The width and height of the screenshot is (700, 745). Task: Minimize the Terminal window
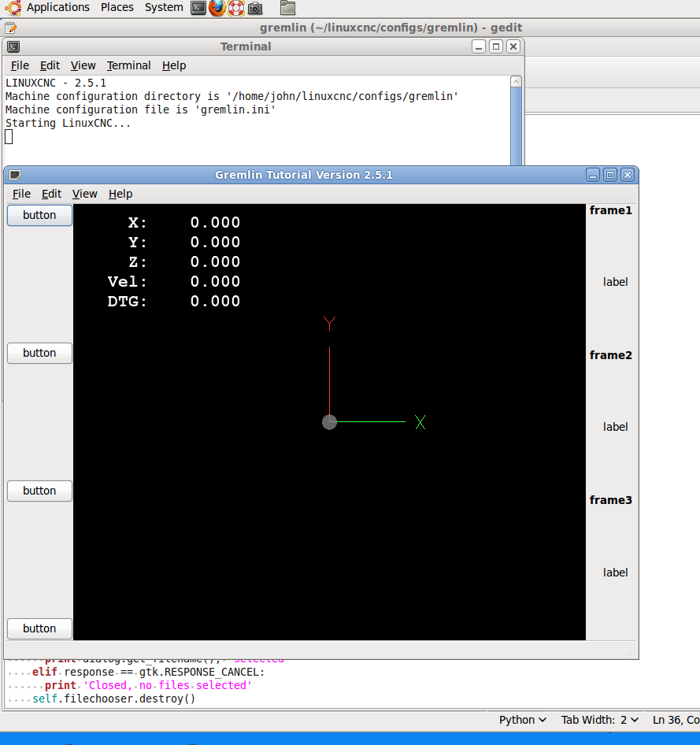[x=479, y=46]
